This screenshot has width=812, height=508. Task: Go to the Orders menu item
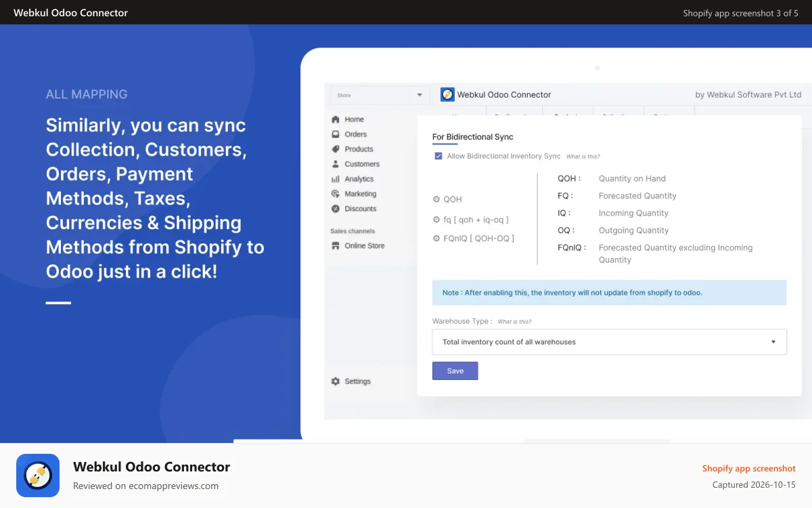pos(355,134)
